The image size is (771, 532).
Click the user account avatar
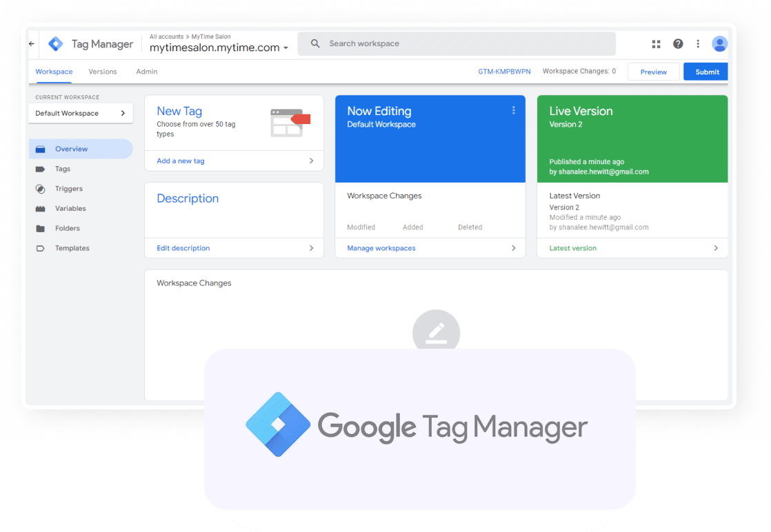click(x=719, y=43)
